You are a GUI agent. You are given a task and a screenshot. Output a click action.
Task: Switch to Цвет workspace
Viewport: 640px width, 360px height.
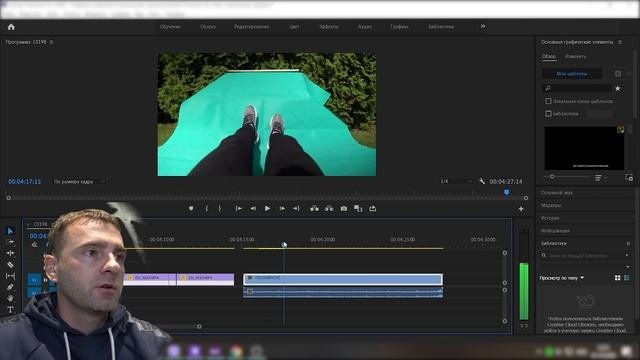click(x=294, y=27)
